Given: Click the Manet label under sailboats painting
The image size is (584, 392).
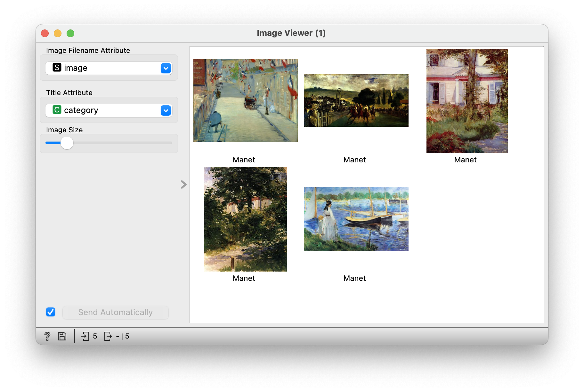Looking at the screenshot, I should pos(355,278).
